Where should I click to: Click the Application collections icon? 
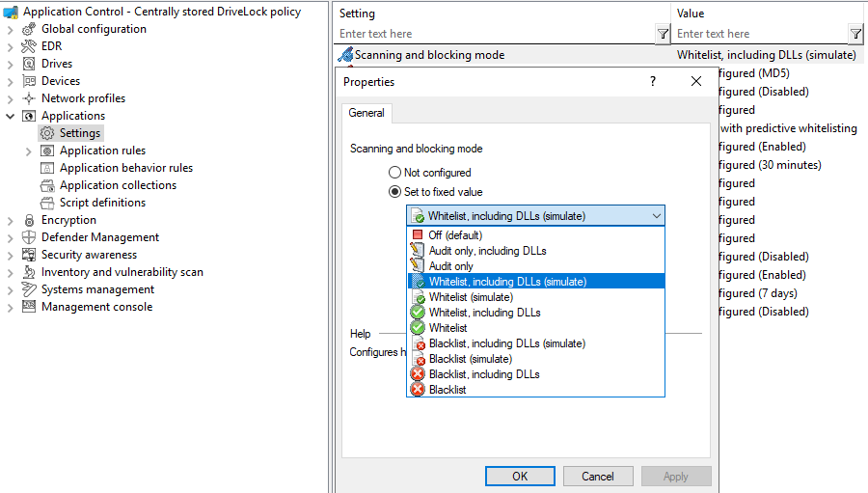(47, 185)
